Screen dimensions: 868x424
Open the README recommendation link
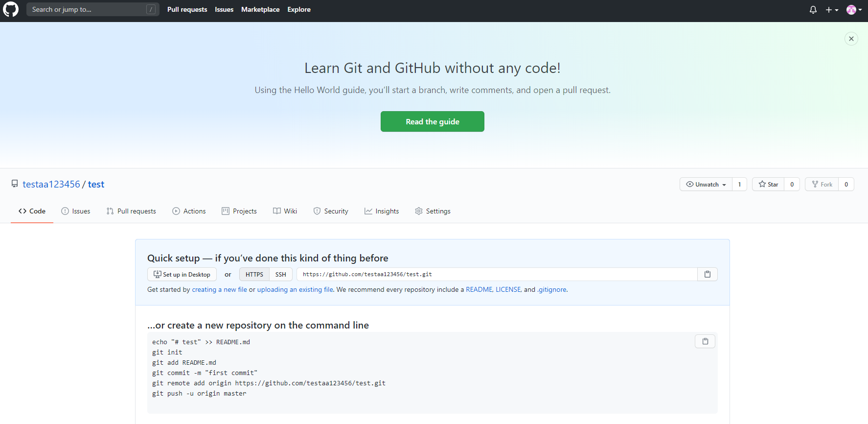pos(479,289)
